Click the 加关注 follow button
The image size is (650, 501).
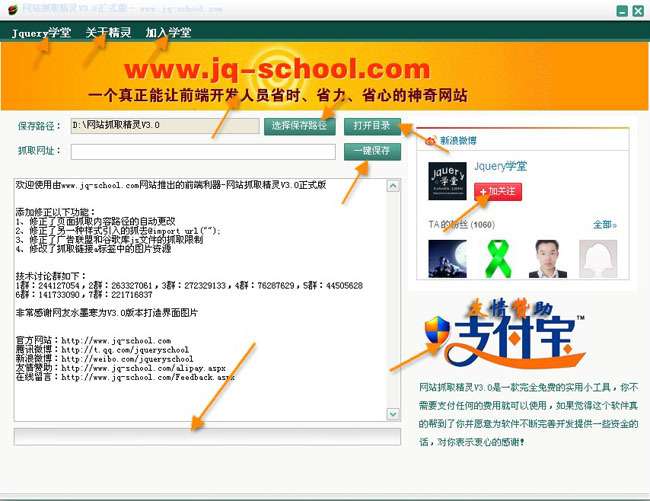pos(498,191)
